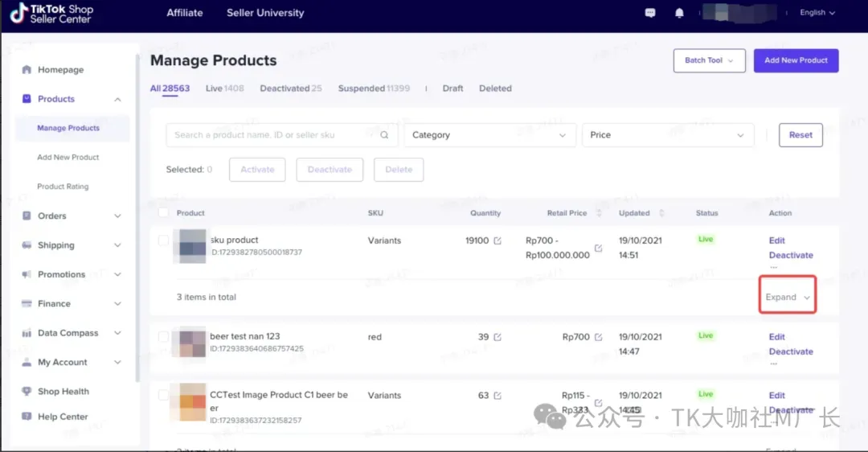Switch to the All 28563 tab
This screenshot has height=452, width=868.
pos(170,88)
